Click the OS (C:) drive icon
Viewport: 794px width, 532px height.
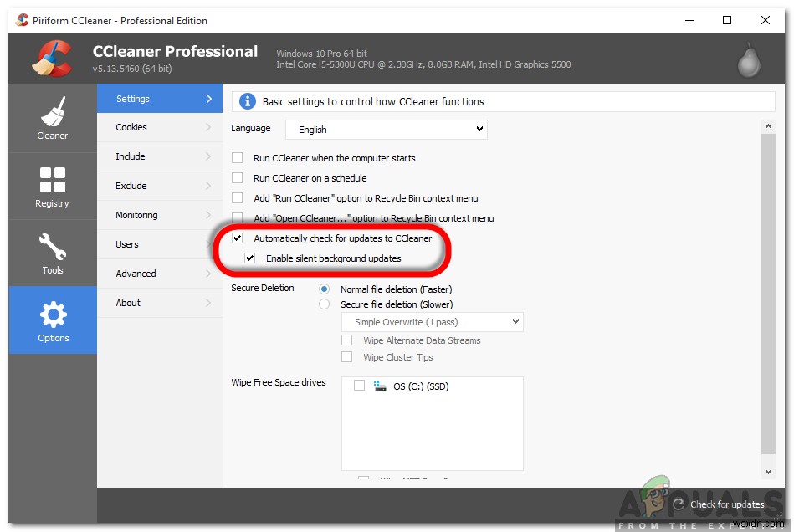click(x=381, y=386)
